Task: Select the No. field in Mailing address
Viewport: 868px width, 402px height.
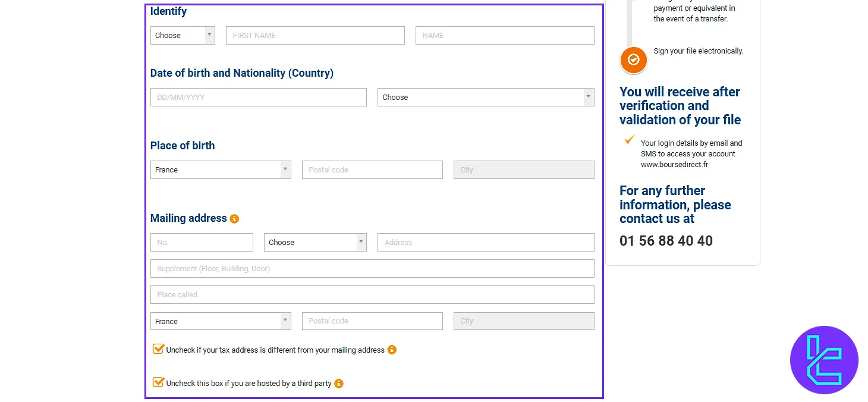Action: [x=202, y=242]
